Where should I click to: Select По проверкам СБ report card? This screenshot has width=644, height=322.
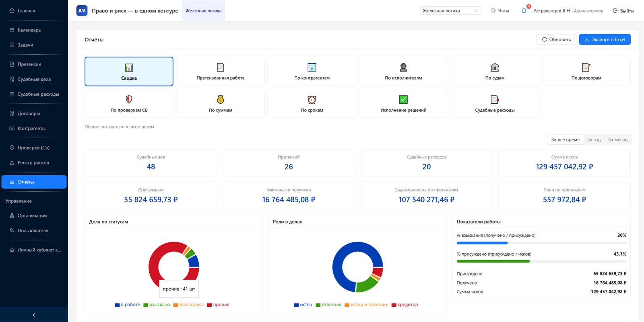tap(129, 103)
